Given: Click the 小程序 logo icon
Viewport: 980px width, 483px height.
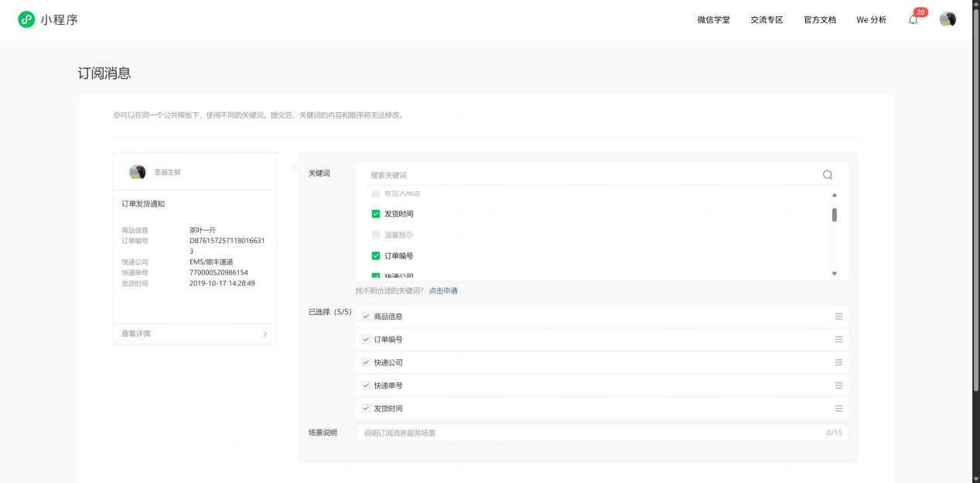Looking at the screenshot, I should coord(26,19).
